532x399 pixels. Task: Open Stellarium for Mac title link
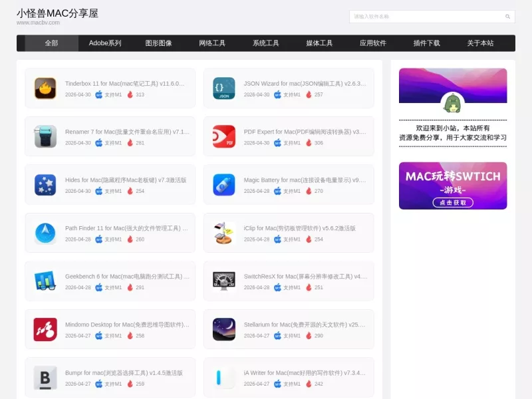305,325
